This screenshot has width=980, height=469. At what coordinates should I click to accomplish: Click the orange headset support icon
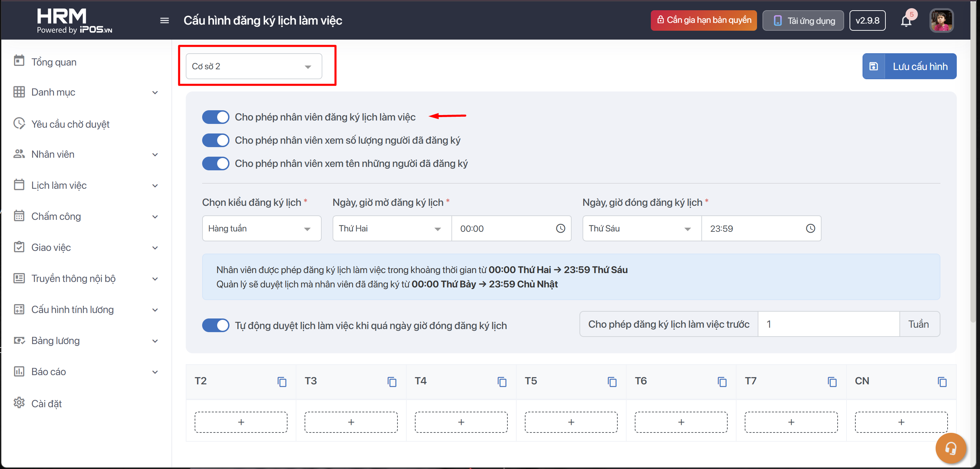point(950,448)
